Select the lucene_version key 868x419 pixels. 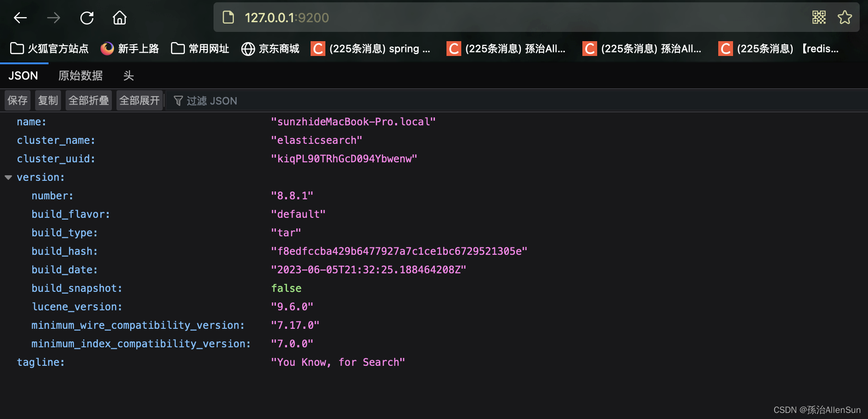coord(77,307)
